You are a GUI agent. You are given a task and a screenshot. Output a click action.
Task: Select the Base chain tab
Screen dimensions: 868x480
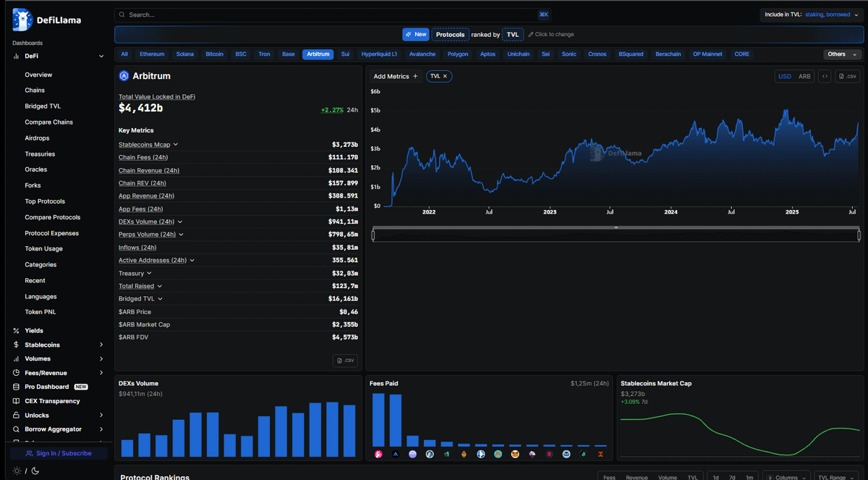pyautogui.click(x=288, y=54)
